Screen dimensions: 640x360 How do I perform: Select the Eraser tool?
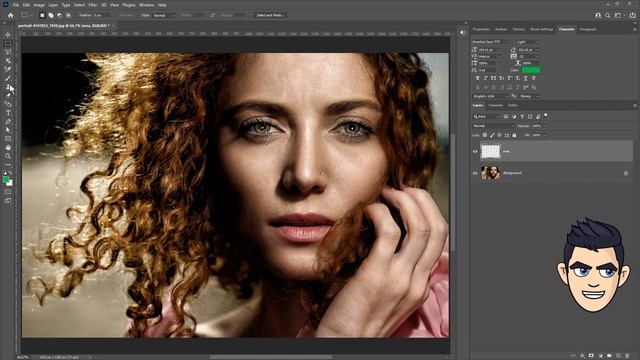pyautogui.click(x=8, y=95)
